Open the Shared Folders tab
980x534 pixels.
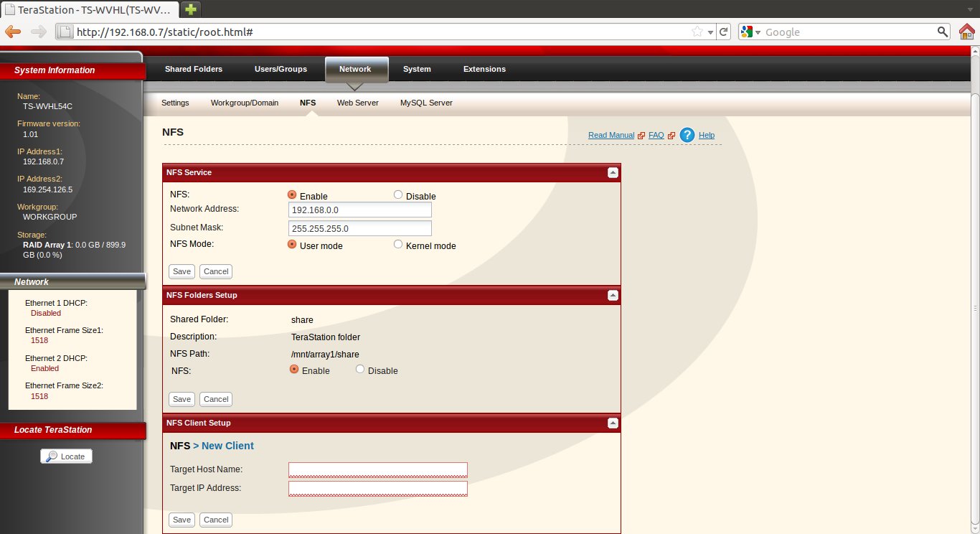tap(194, 69)
